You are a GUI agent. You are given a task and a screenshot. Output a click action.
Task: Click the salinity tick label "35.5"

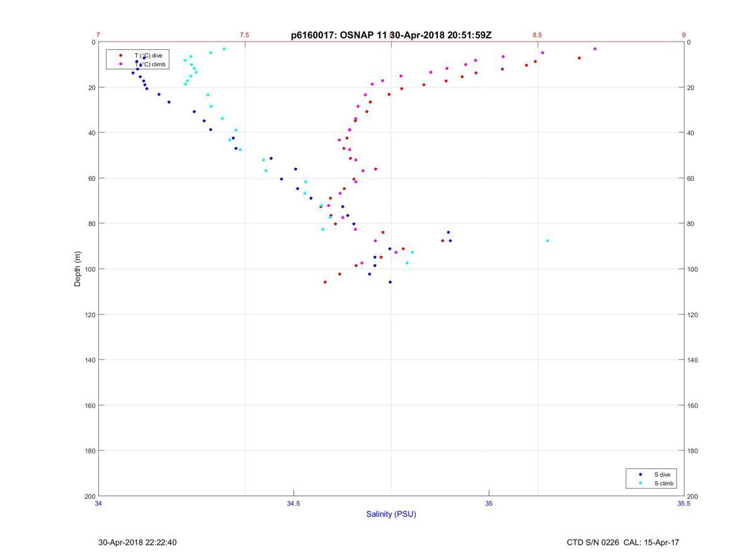(684, 503)
